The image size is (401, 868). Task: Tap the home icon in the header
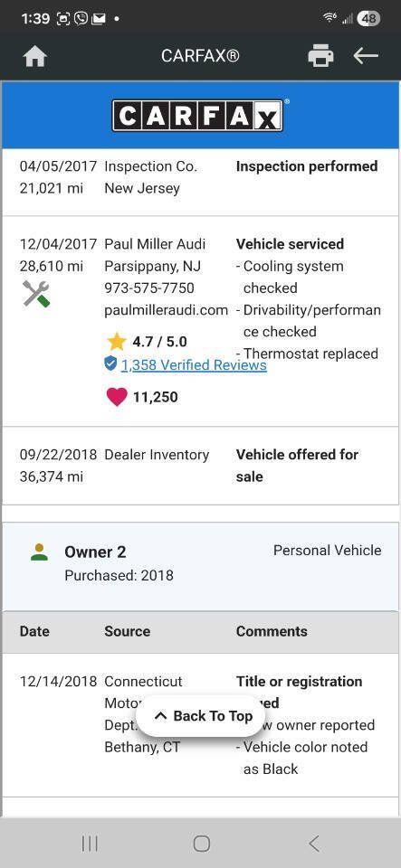click(35, 56)
